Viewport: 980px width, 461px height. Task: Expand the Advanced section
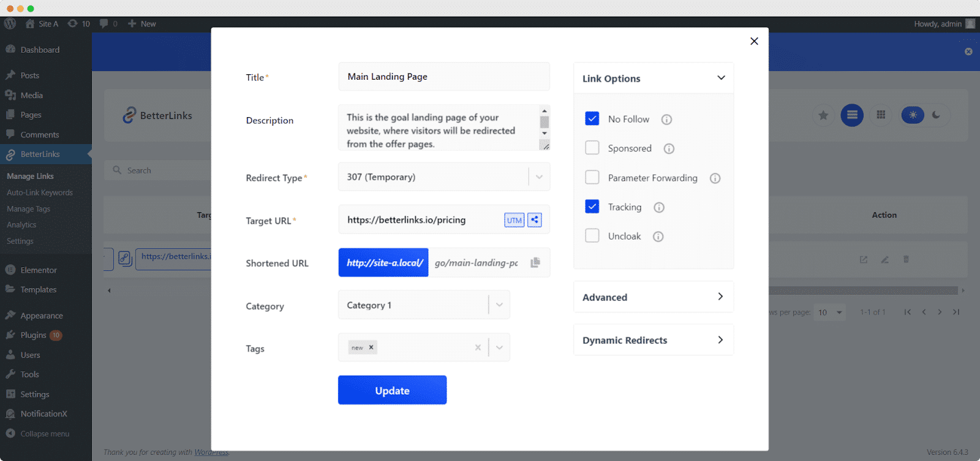pos(653,297)
